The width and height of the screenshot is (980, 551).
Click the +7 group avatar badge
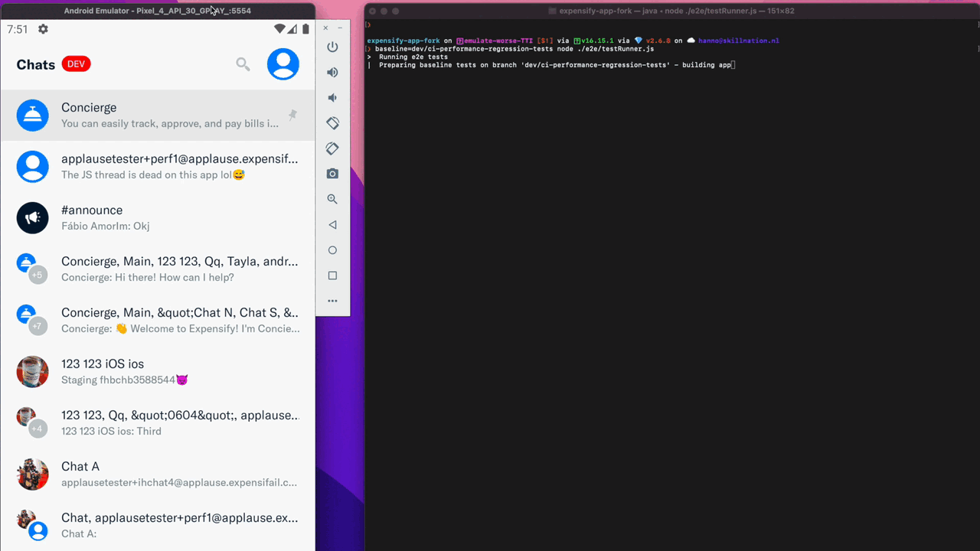tap(38, 326)
